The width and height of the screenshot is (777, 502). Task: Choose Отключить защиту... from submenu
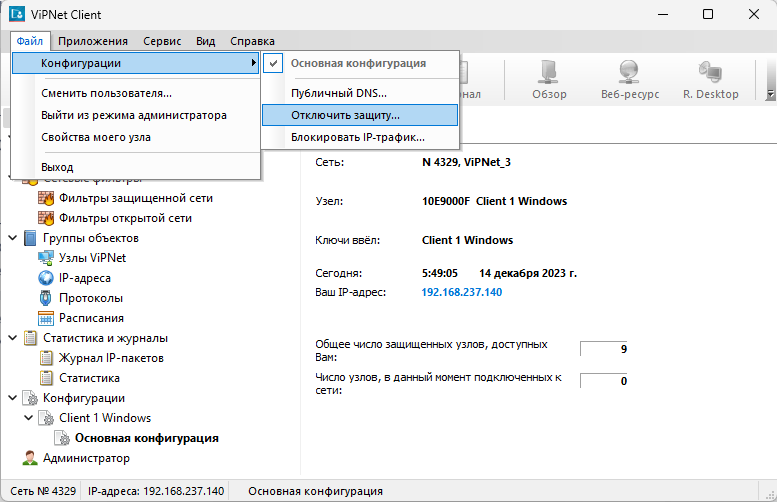pos(345,115)
